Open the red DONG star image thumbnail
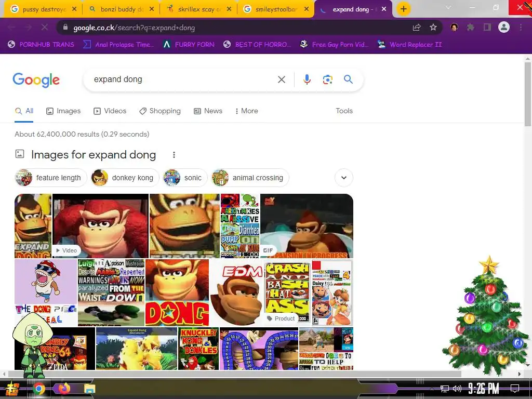This screenshot has width=532, height=399. [177, 293]
